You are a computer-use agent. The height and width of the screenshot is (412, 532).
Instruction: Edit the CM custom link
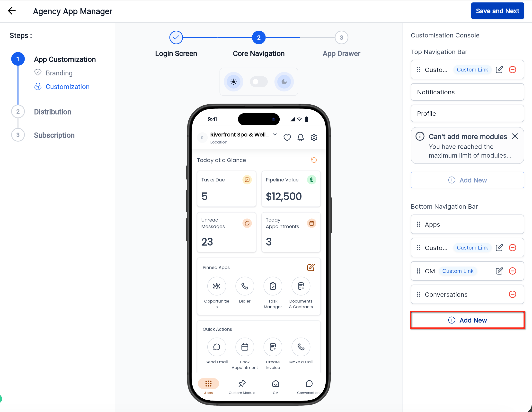coord(499,271)
